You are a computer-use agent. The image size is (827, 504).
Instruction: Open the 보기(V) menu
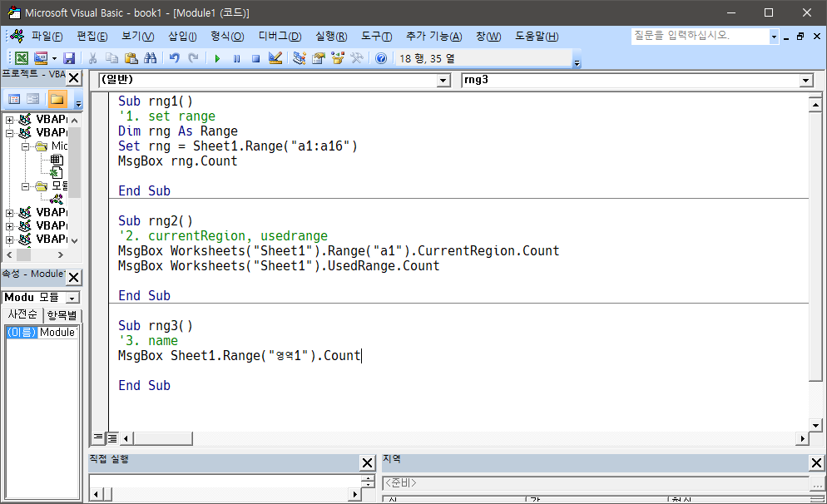coord(137,37)
